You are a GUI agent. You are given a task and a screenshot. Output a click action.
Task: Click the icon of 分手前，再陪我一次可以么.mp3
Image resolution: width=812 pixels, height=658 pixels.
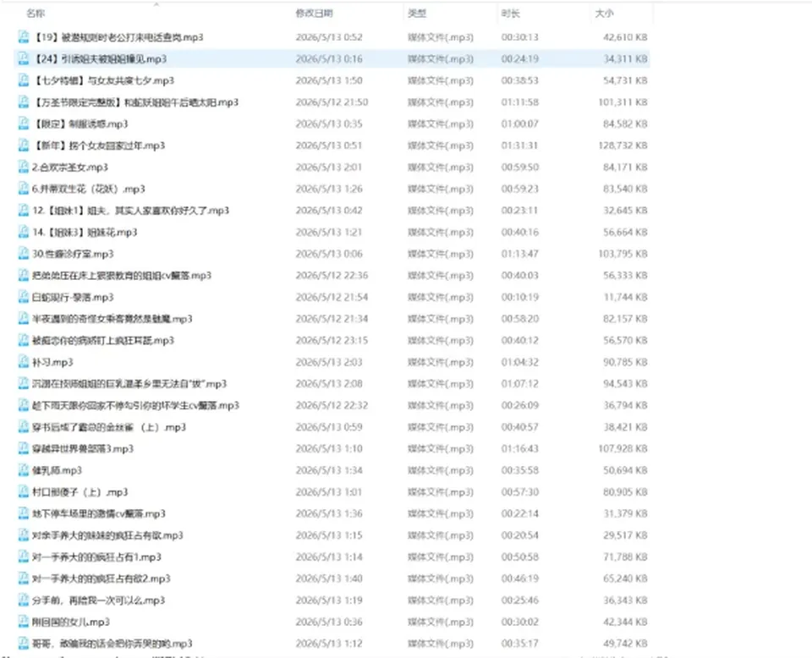point(24,600)
